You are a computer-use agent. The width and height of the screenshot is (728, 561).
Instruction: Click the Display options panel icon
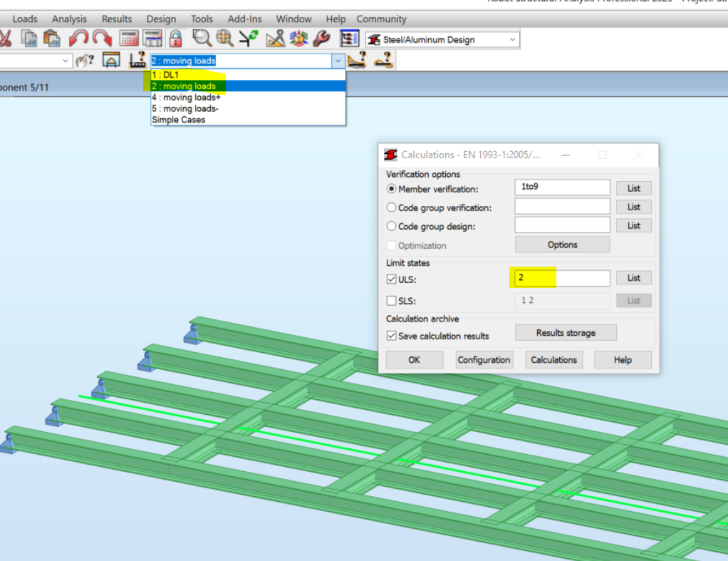(348, 39)
